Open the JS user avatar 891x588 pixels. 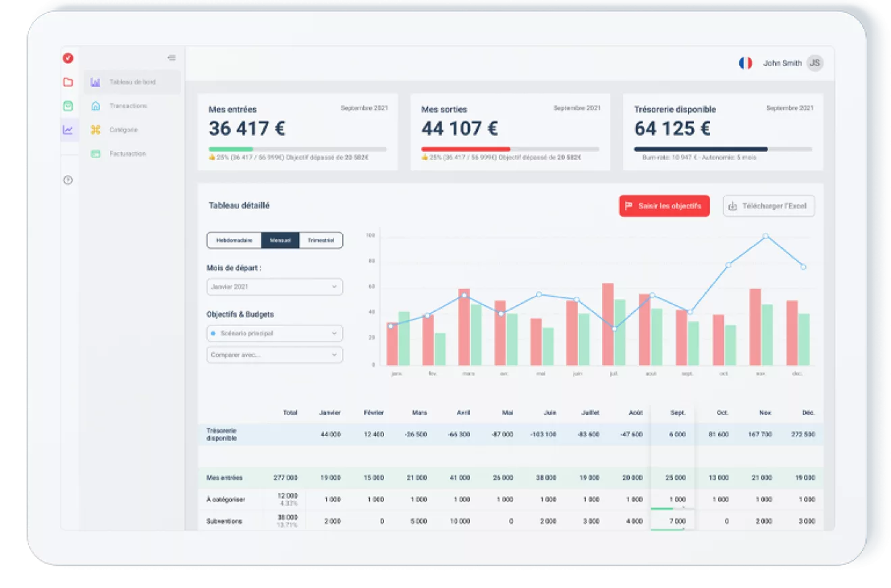[x=815, y=63]
